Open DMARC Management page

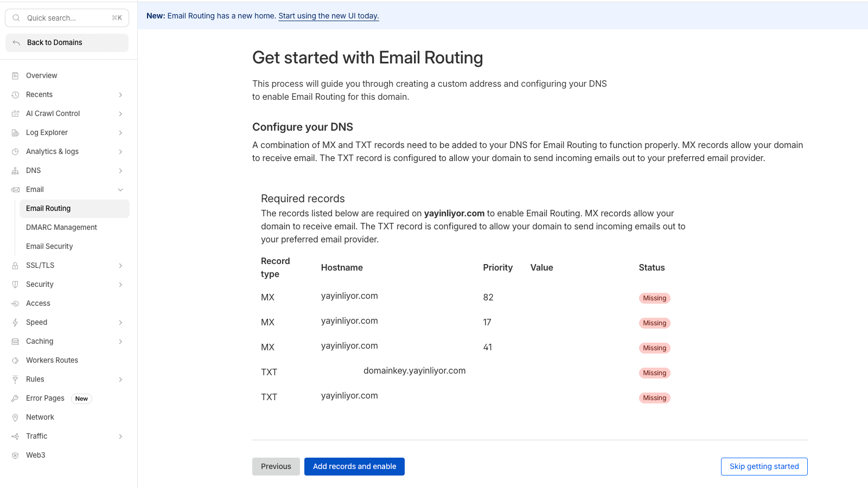point(61,227)
